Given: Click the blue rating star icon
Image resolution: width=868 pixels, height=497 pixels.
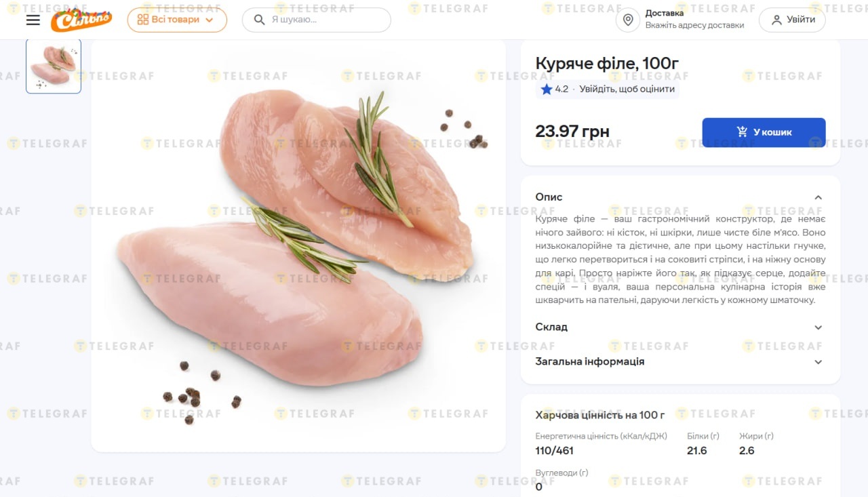Looking at the screenshot, I should 547,89.
